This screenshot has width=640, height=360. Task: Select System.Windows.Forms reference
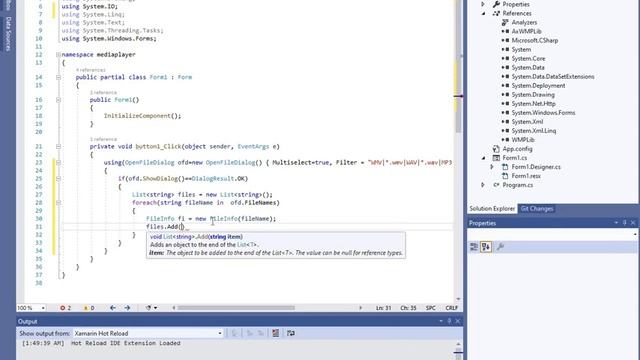[543, 113]
